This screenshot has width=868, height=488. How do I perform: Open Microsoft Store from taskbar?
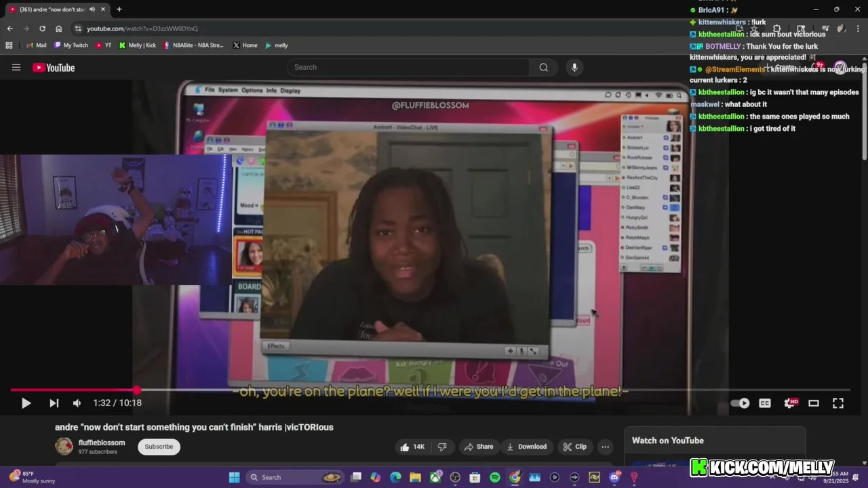point(475,477)
